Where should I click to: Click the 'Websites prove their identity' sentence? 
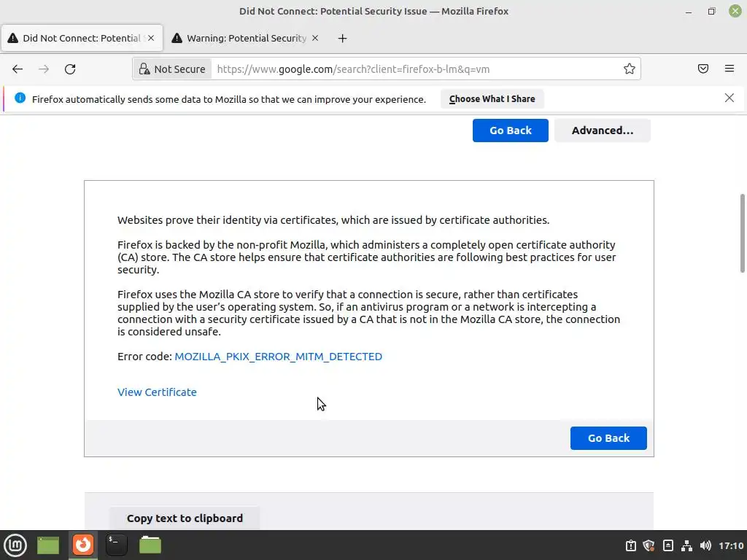click(x=333, y=220)
